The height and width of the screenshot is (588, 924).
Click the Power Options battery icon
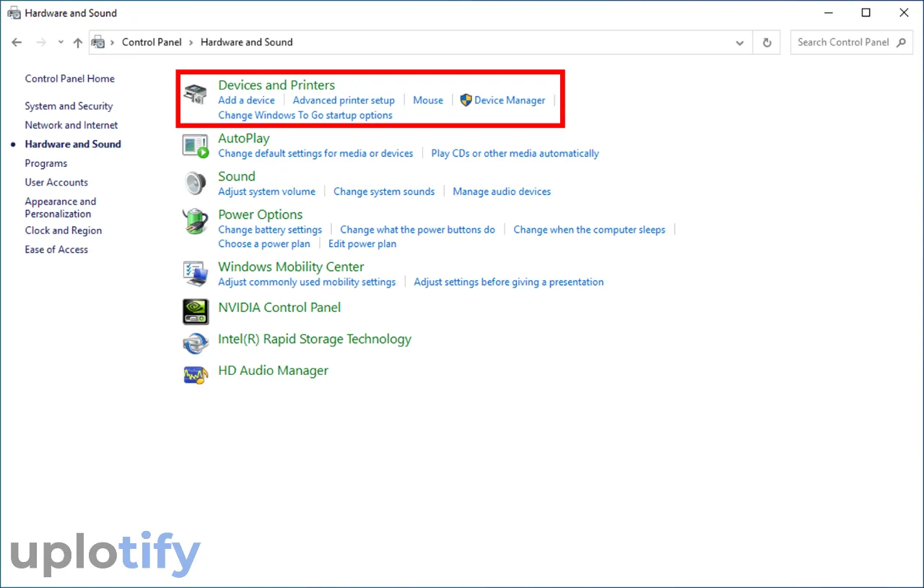195,222
